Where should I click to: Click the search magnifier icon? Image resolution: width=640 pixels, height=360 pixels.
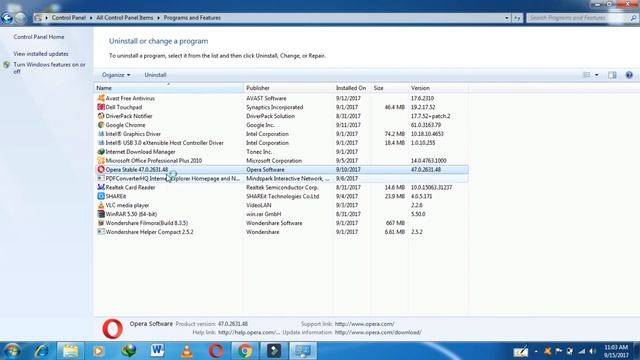pos(633,18)
